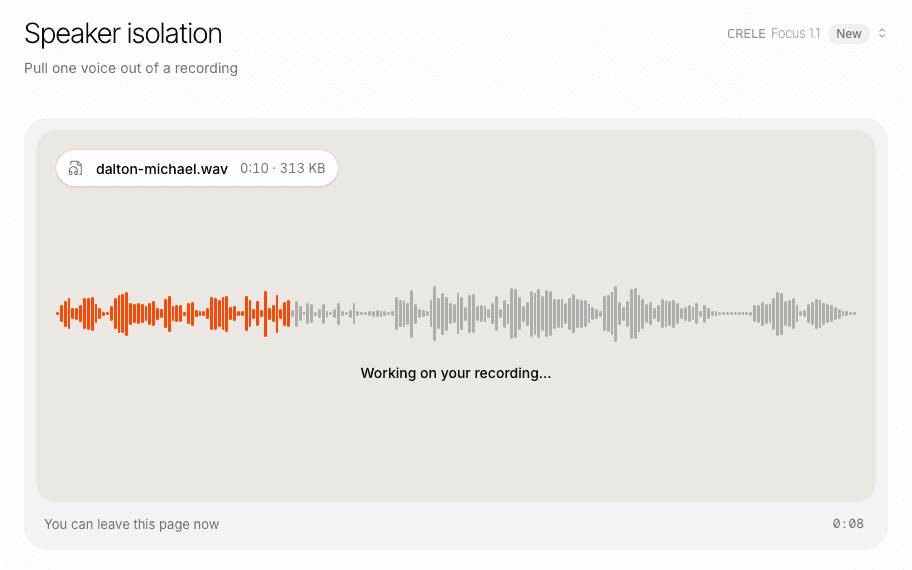Screen dimensions: 912x570
Task: Click the 0:10 · 313 KB file details
Action: point(283,168)
